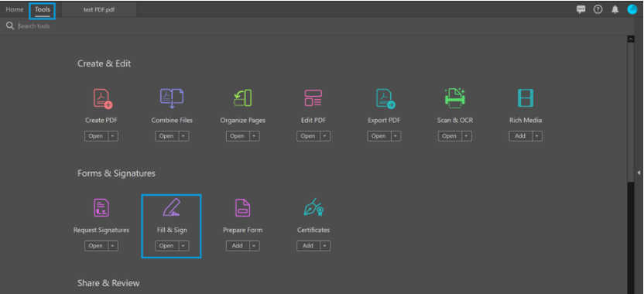Image resolution: width=644 pixels, height=294 pixels.
Task: Click the scrollbar up arrow
Action: pos(631,39)
